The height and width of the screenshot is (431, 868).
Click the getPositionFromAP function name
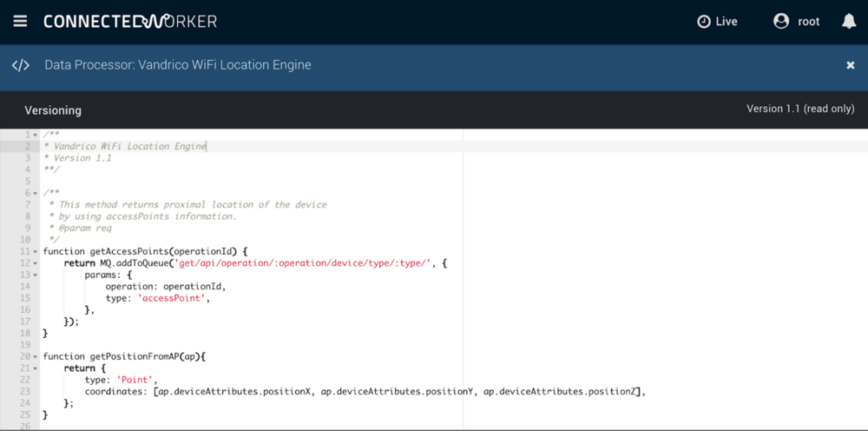(134, 357)
